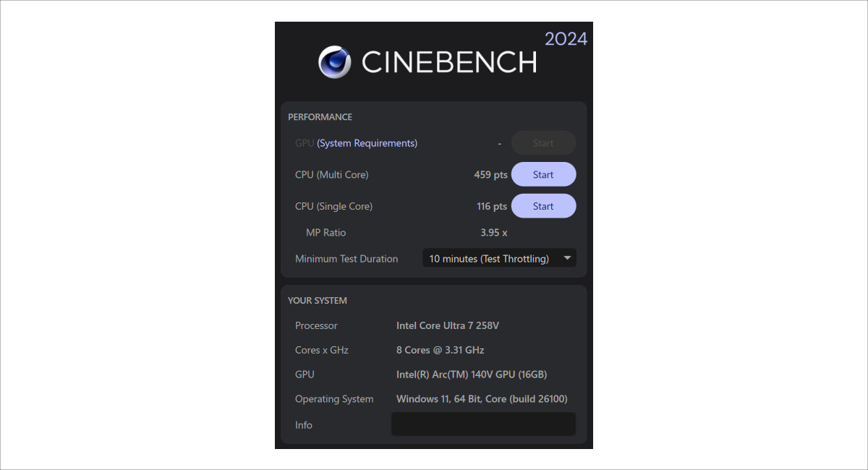Click the MP Ratio 3.95 x value

coord(494,233)
